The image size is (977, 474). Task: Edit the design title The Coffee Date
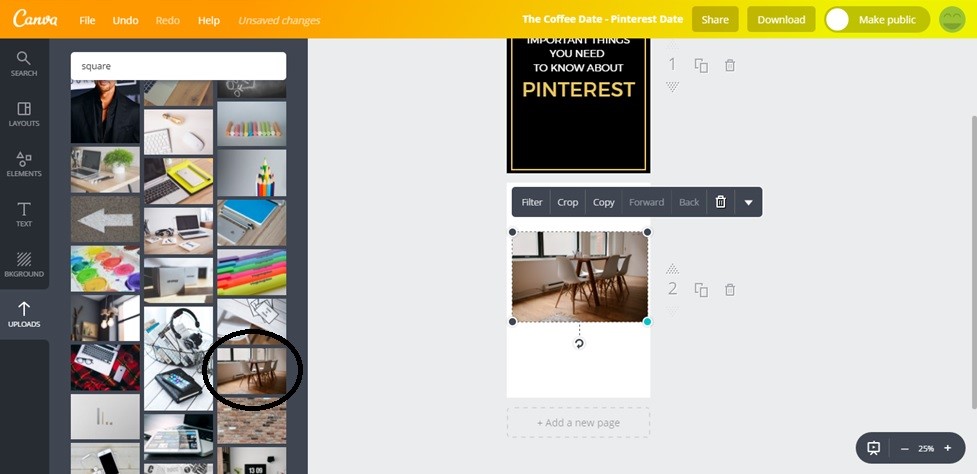603,19
